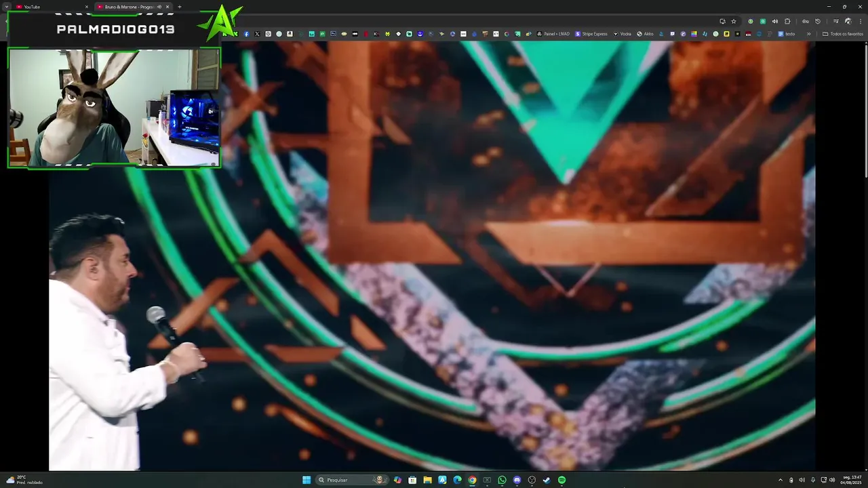Open Spotify from taskbar
The image size is (868, 488).
point(561,480)
